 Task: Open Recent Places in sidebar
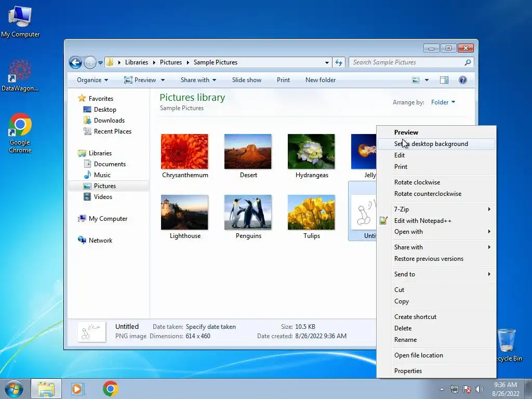point(112,131)
